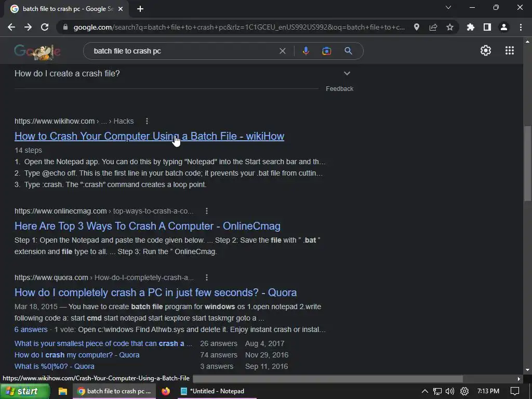This screenshot has height=399, width=532.
Task: Go forward with the browser forward arrow
Action: click(x=28, y=27)
